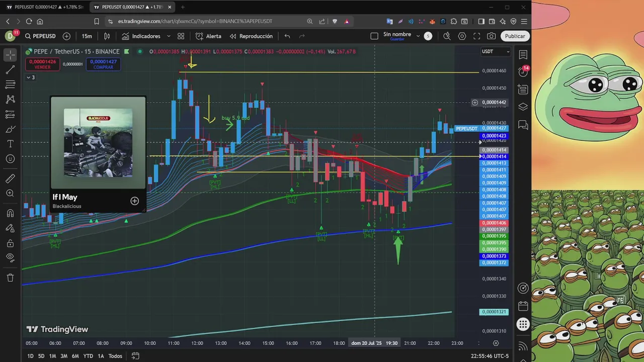Hide all drawings with eye icon
Screen dimensions: 644x362
point(10,258)
